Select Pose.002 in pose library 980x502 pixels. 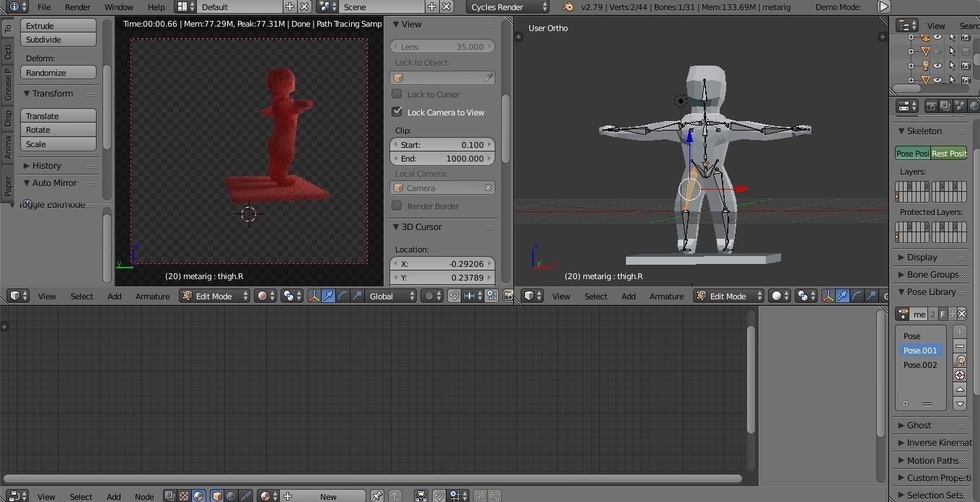920,365
